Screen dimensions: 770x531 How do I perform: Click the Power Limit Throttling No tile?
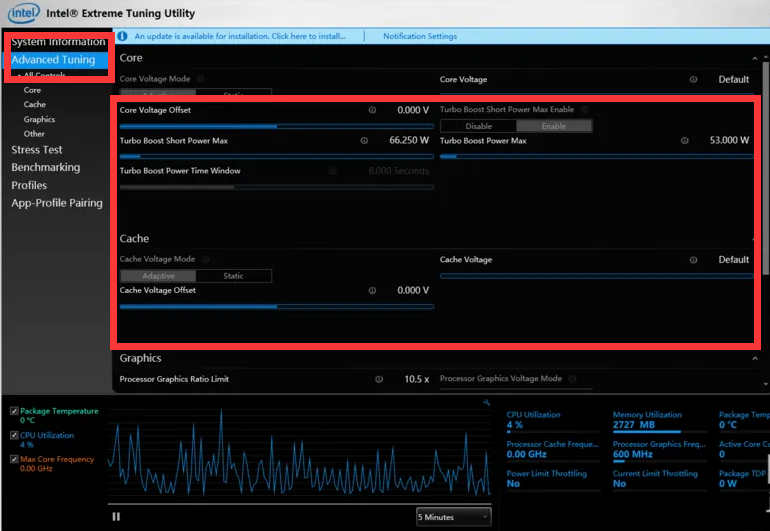[x=553, y=479]
